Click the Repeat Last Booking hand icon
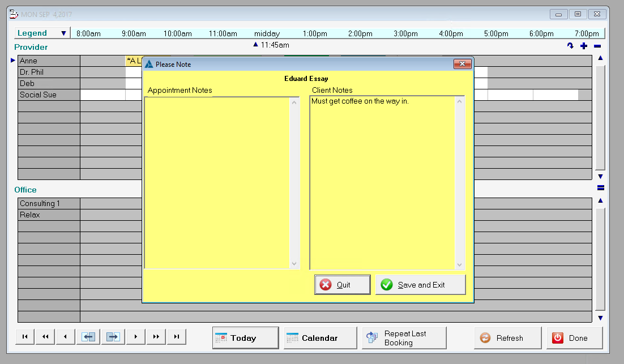This screenshot has width=624, height=364. [x=372, y=336]
